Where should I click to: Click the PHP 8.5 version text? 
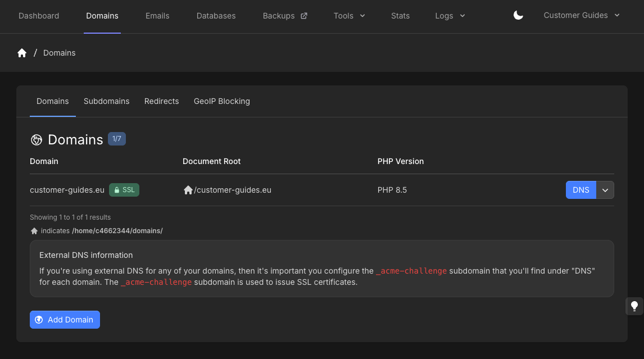(x=392, y=190)
